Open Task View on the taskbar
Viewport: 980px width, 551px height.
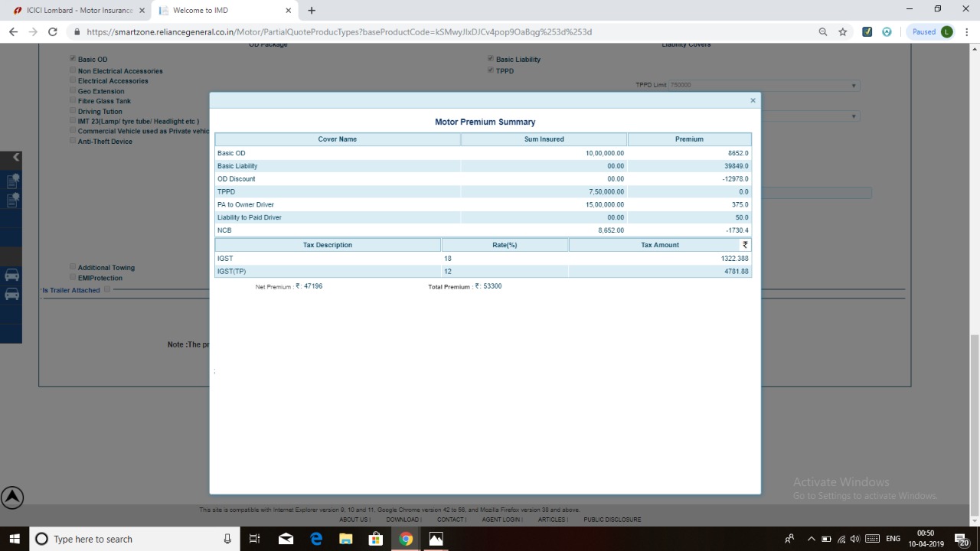pos(255,539)
